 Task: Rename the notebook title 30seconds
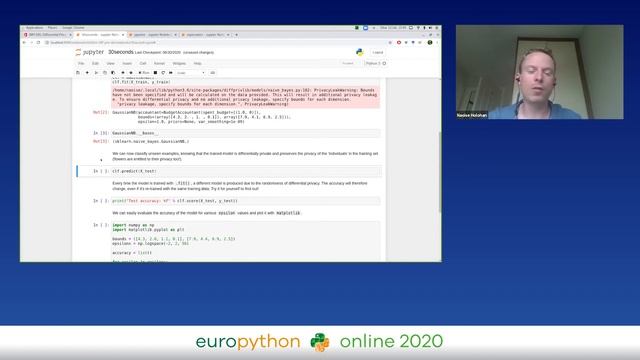click(120, 52)
